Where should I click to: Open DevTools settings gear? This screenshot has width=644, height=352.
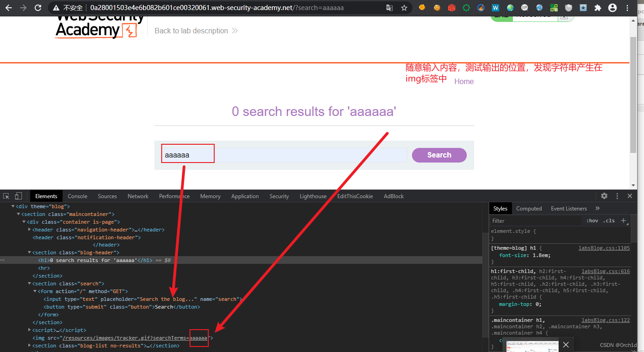tap(604, 196)
